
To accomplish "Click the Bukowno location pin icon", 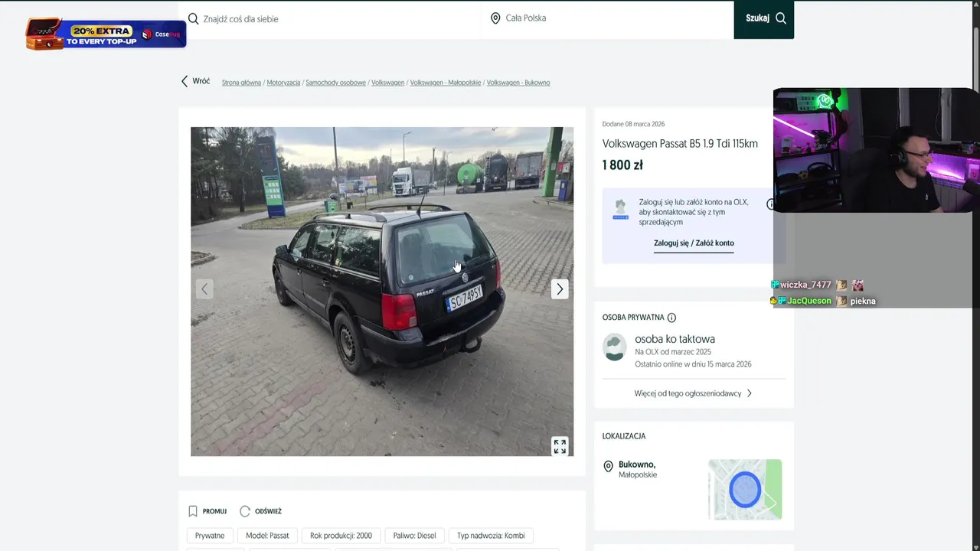I will tap(609, 466).
